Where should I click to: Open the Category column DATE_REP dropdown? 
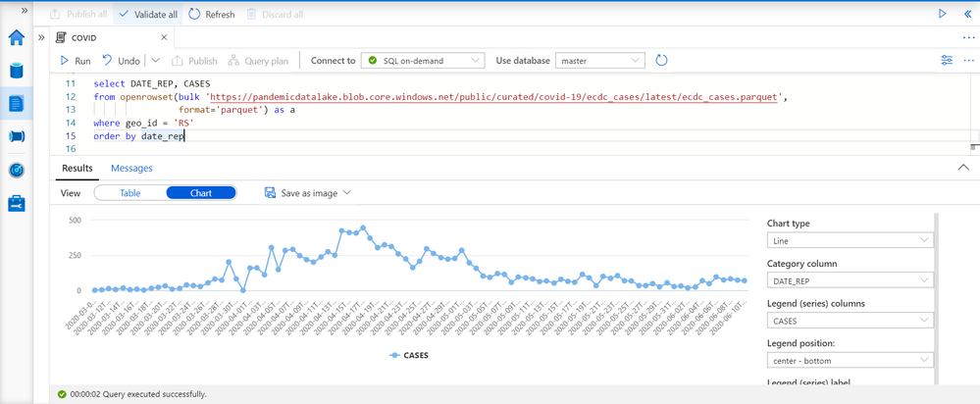tap(850, 281)
